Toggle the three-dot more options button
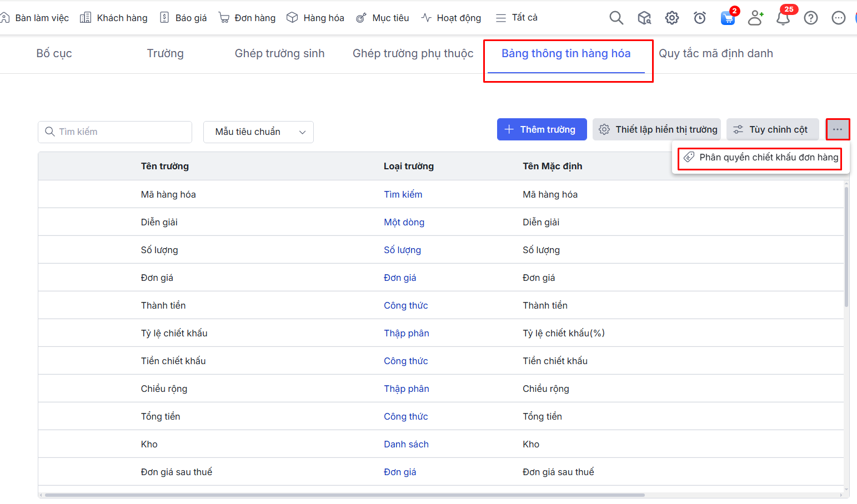857x504 pixels. [838, 129]
